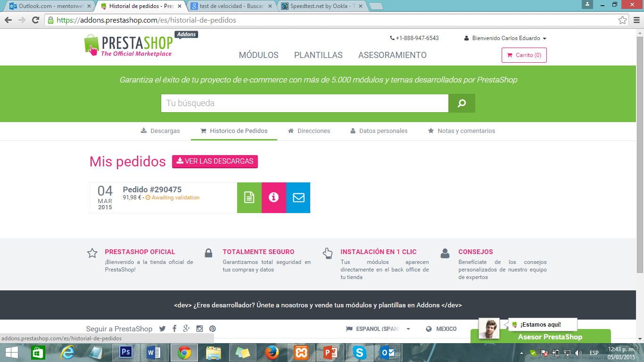Image resolution: width=644 pixels, height=362 pixels.
Task: Bookmark this page with the star
Action: [x=623, y=20]
